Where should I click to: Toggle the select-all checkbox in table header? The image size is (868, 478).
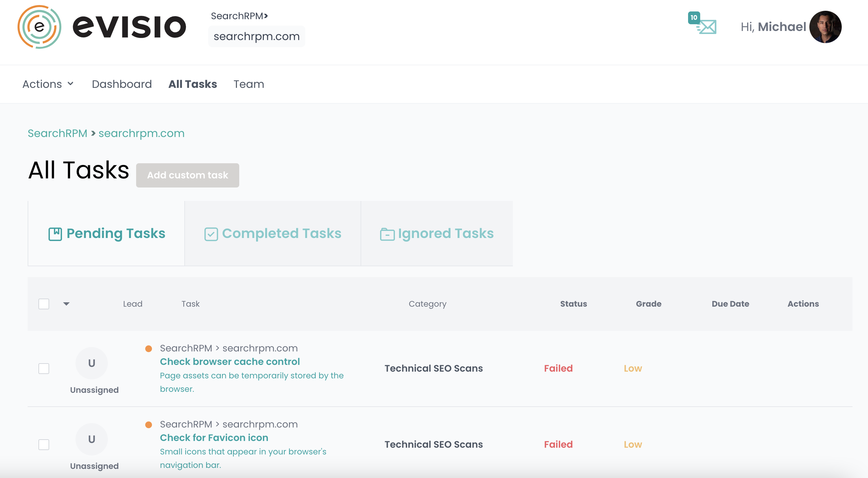click(44, 304)
